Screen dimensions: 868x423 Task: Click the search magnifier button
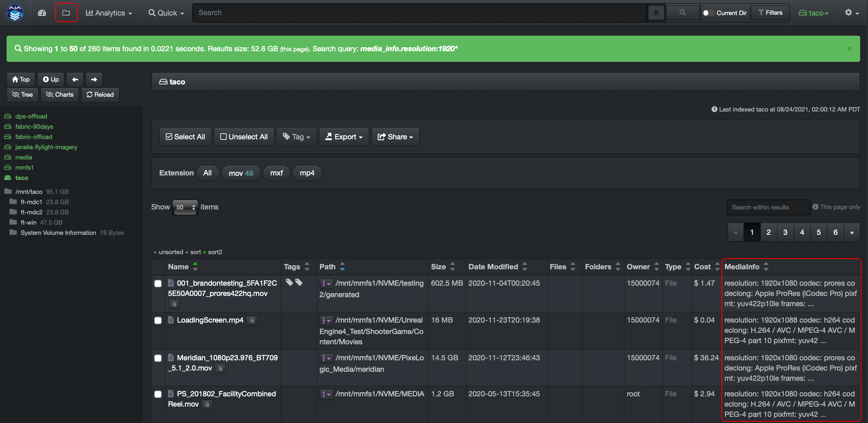pos(682,13)
